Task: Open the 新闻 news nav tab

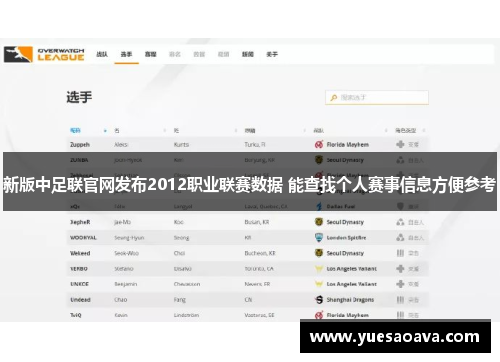Action: point(248,54)
